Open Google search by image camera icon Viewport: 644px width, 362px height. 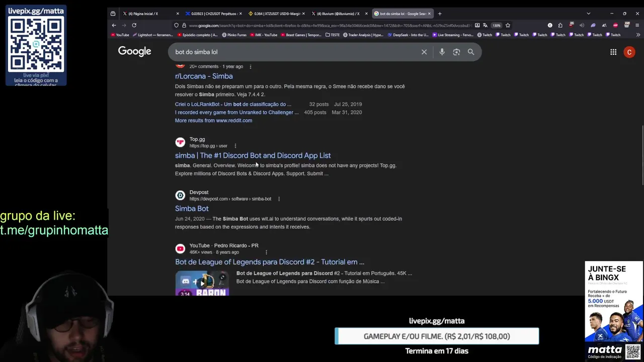coord(456,52)
